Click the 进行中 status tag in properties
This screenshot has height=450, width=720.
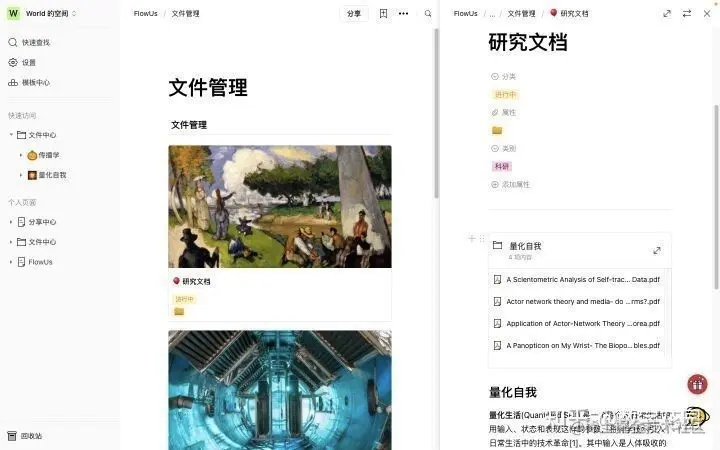[x=505, y=95]
